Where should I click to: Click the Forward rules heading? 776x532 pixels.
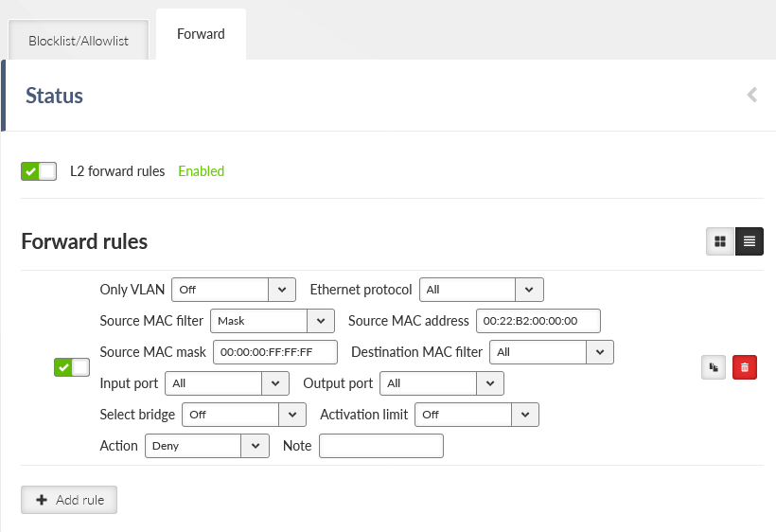84,241
